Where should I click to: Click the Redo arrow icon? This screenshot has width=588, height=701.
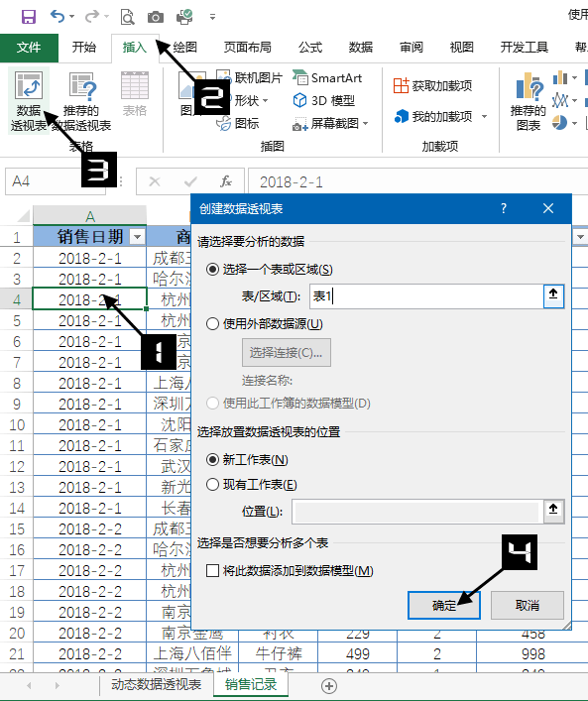91,17
